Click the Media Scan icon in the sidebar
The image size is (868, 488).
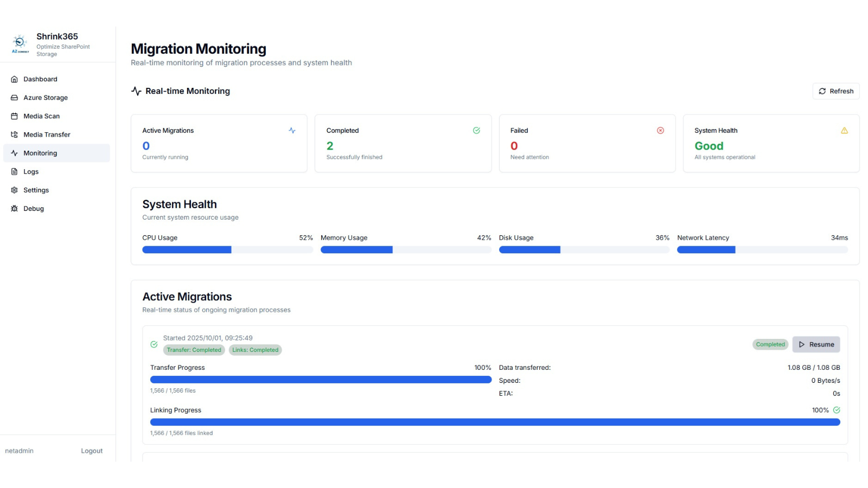pos(15,116)
